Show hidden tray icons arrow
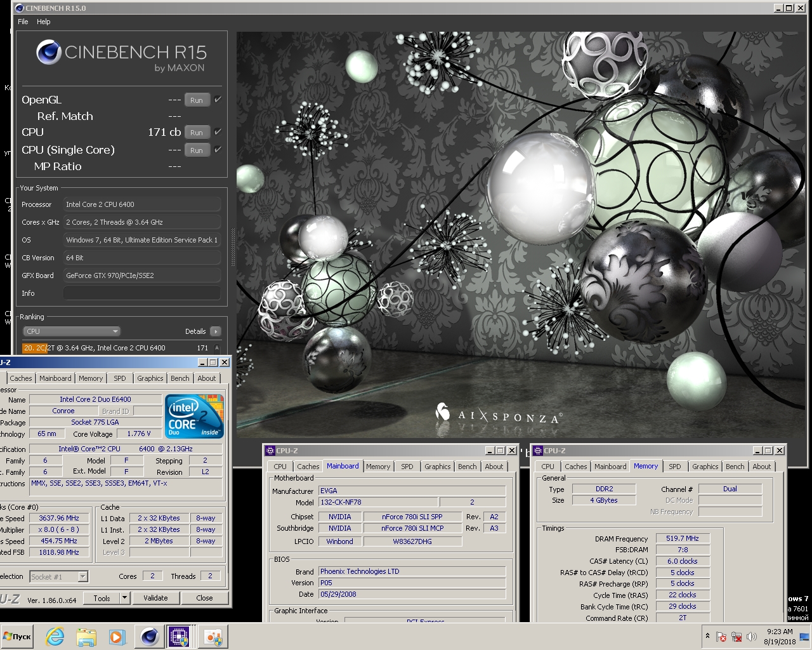The width and height of the screenshot is (812, 650). point(707,636)
